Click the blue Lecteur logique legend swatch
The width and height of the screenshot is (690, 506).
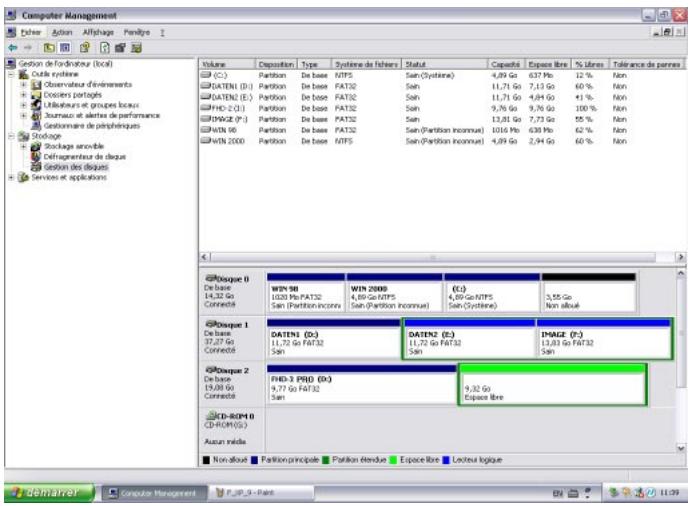[x=446, y=460]
